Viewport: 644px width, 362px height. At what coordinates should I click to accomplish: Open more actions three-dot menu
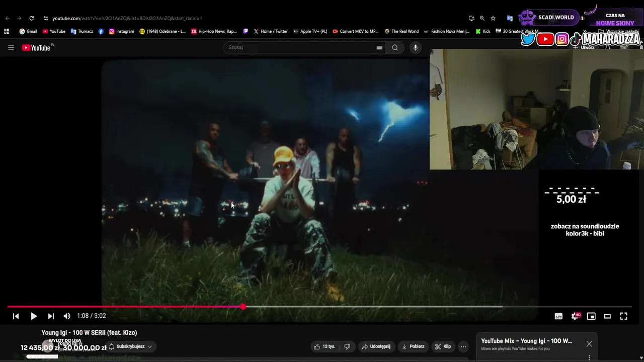coord(463,346)
